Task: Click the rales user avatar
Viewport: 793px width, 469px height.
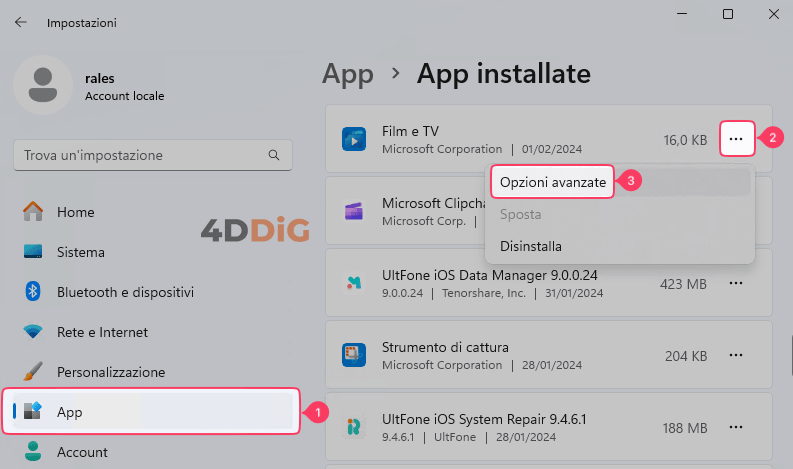Action: (42, 85)
